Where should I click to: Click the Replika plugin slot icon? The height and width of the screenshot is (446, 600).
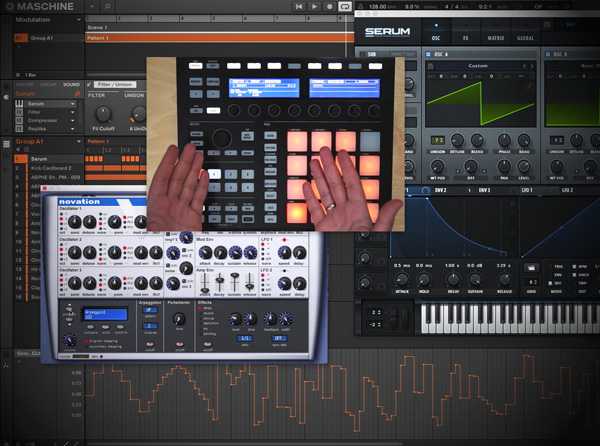coord(19,129)
